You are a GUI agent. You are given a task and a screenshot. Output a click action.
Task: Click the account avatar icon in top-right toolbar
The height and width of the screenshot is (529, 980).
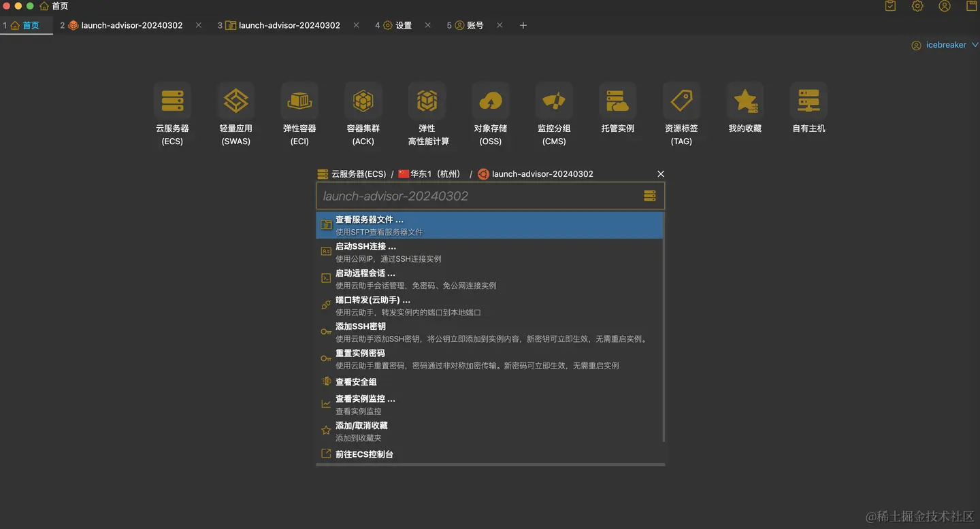945,6
